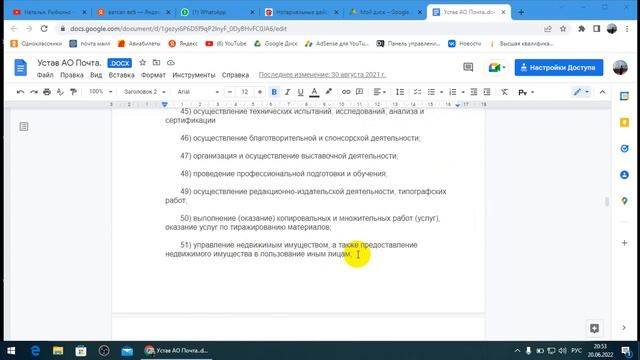Open editing mode pencil dropdown
640x360 pixels.
pos(581,92)
